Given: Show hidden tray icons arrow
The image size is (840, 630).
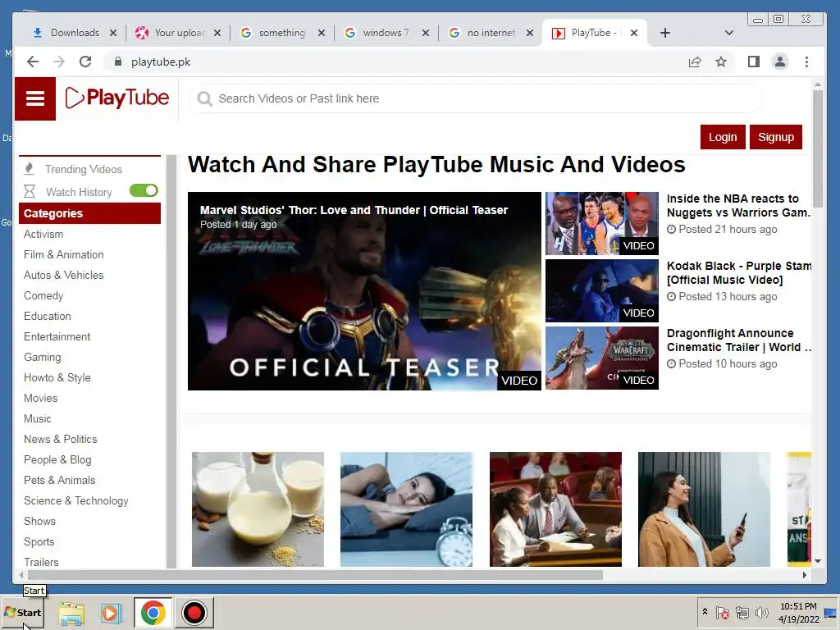Looking at the screenshot, I should [x=705, y=612].
